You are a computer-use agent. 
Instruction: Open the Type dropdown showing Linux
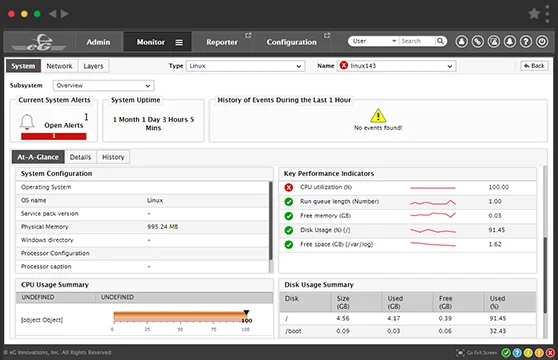(245, 66)
